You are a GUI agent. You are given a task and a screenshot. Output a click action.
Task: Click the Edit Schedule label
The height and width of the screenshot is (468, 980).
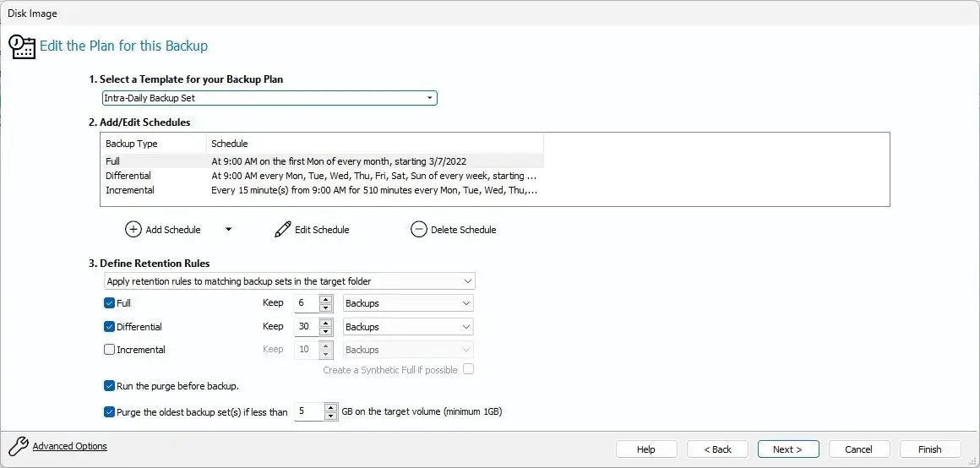tap(322, 230)
